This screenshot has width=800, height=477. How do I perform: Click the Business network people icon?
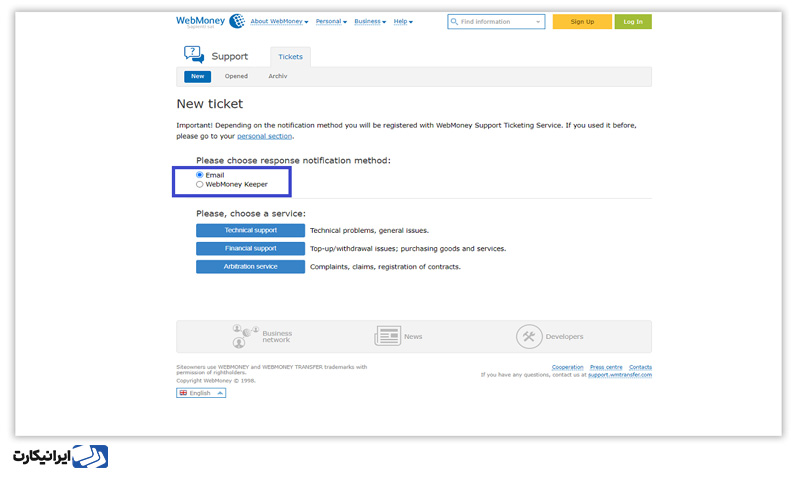[x=245, y=336]
